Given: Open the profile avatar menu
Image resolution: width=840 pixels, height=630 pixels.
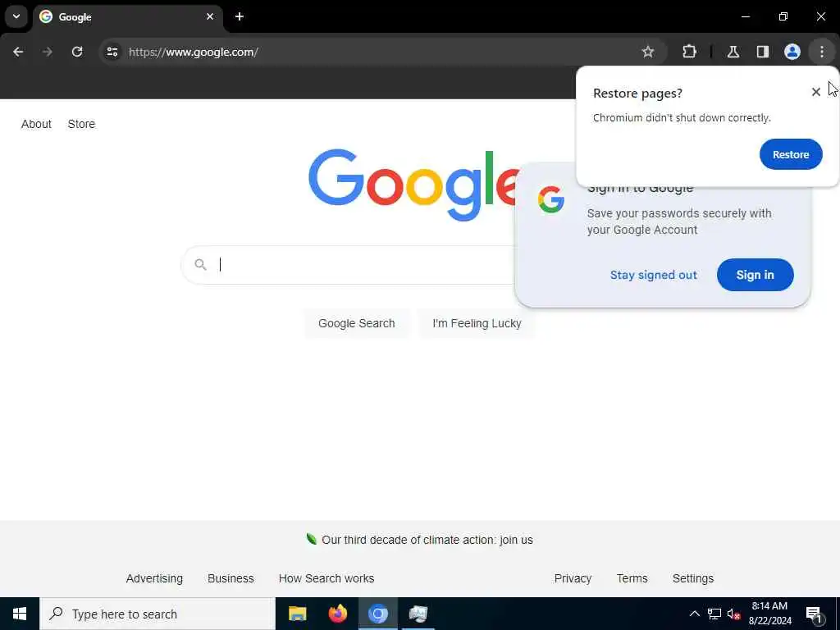Looking at the screenshot, I should (x=792, y=52).
